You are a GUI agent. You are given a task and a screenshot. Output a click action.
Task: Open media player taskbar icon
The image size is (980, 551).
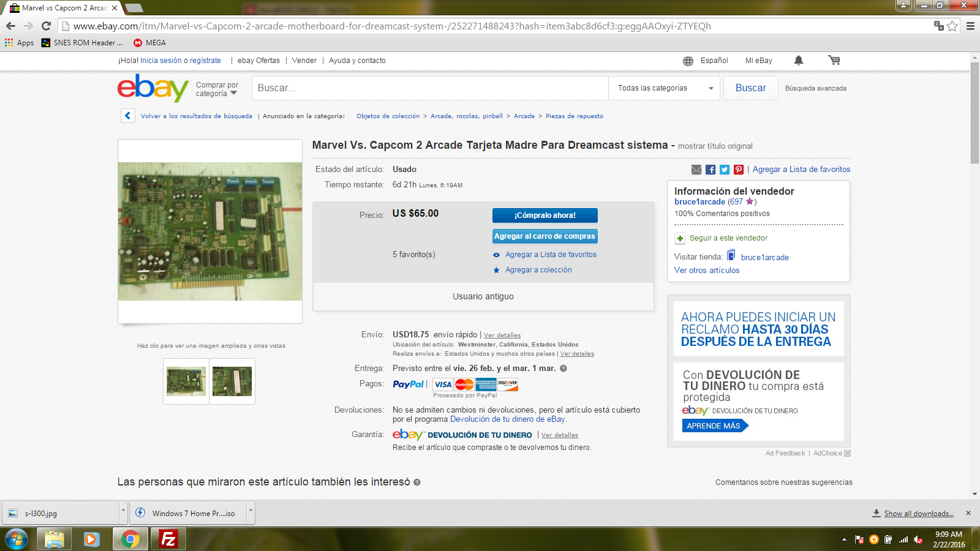click(92, 539)
